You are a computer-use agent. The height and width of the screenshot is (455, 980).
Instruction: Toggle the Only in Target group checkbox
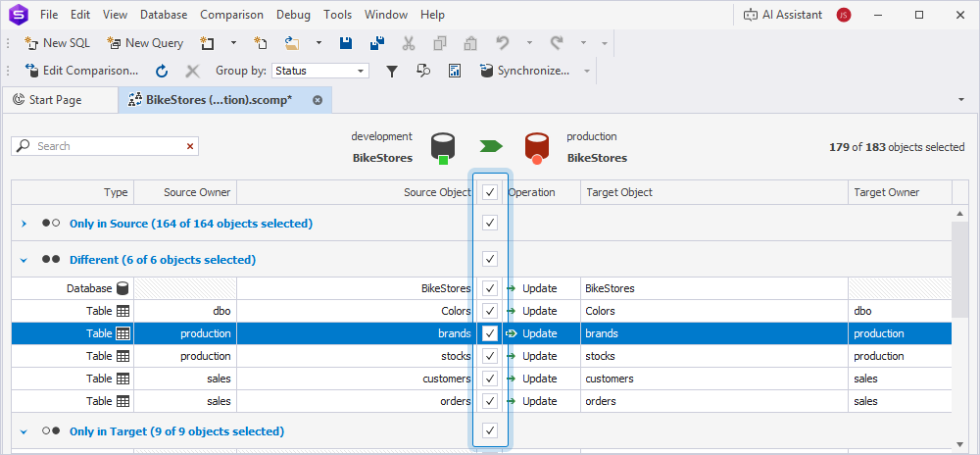pos(491,430)
